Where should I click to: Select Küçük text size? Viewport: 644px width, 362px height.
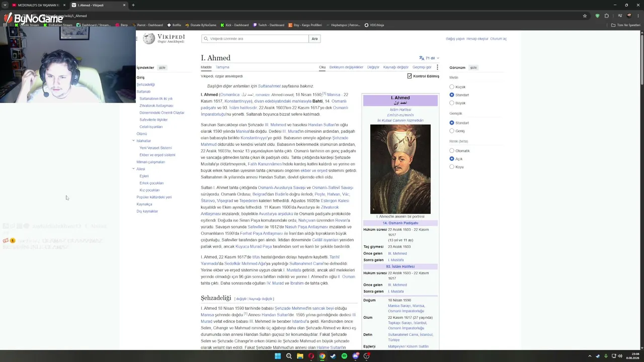[452, 87]
